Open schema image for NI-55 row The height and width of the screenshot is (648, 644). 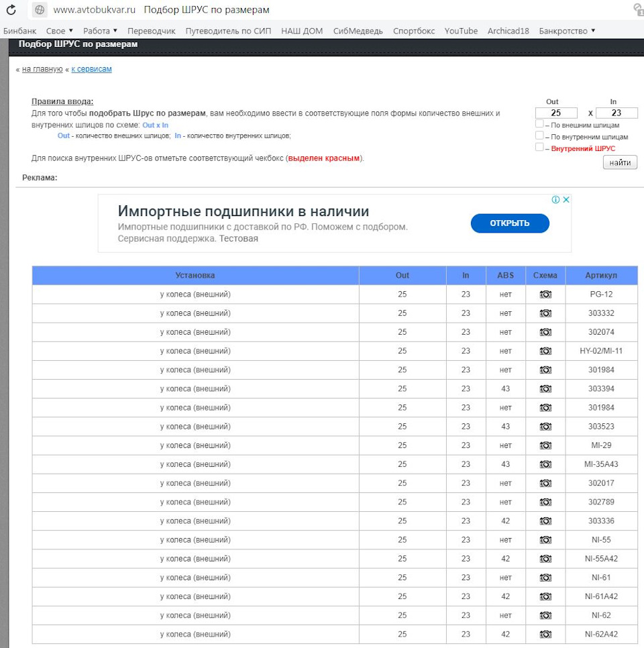click(x=546, y=539)
